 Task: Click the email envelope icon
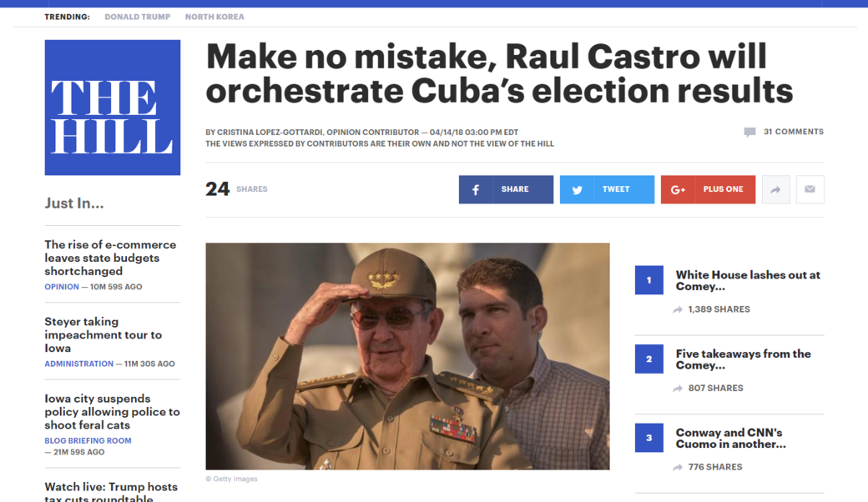(810, 189)
